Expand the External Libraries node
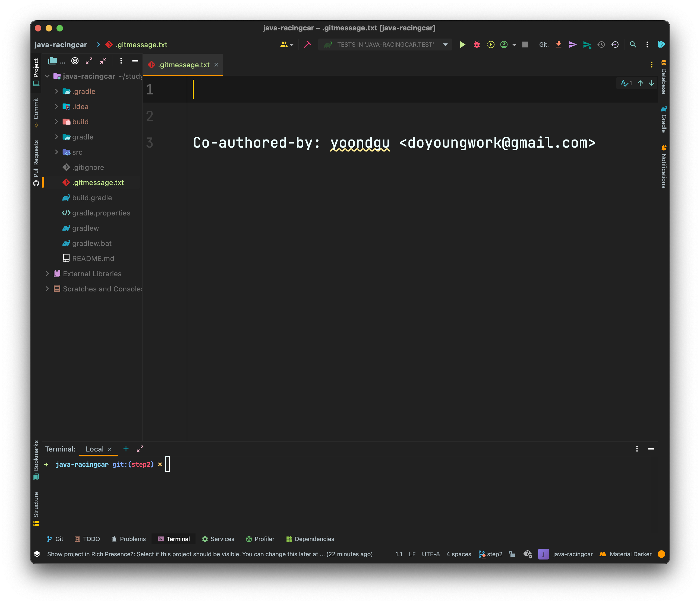This screenshot has height=604, width=700. [47, 274]
